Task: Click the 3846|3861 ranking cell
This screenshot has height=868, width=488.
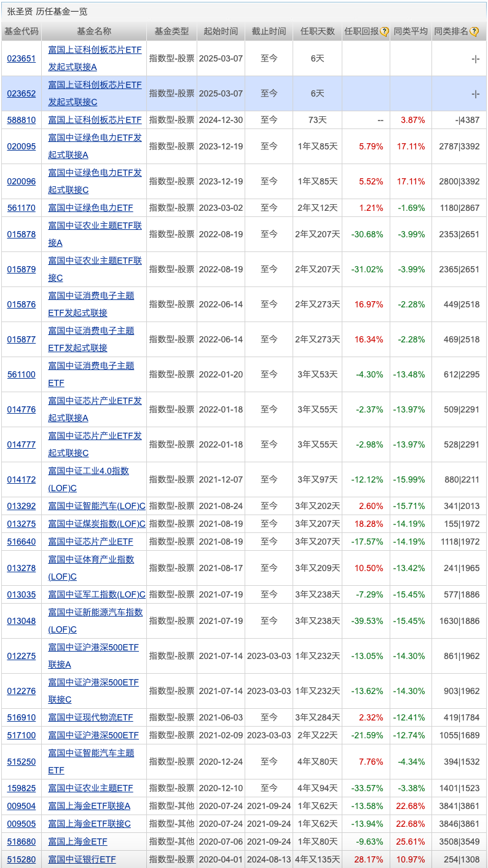Action: [x=460, y=824]
